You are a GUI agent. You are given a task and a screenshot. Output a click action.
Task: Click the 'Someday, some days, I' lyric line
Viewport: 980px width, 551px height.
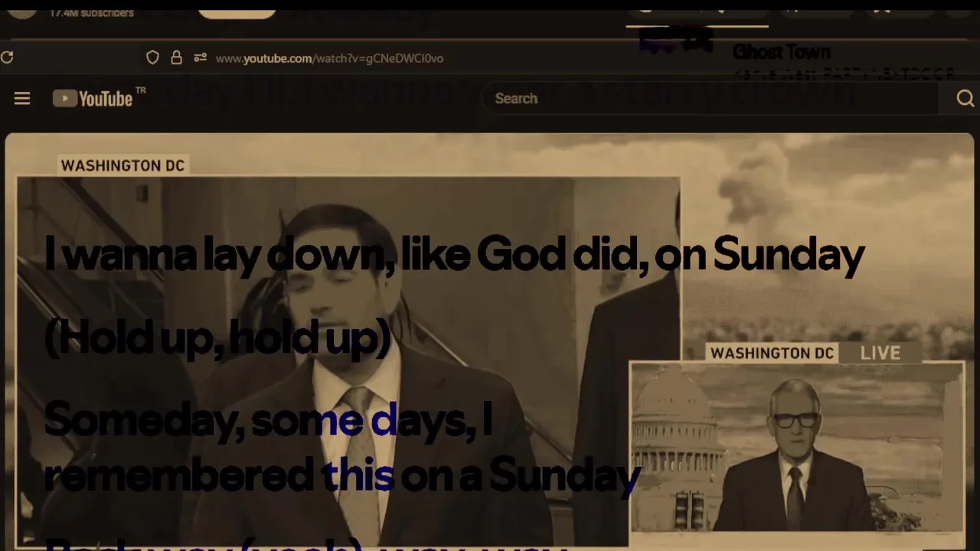tap(268, 420)
